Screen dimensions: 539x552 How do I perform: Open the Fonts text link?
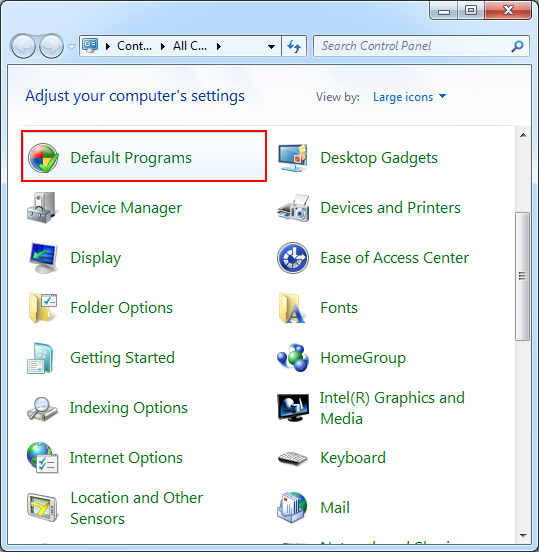click(x=339, y=308)
